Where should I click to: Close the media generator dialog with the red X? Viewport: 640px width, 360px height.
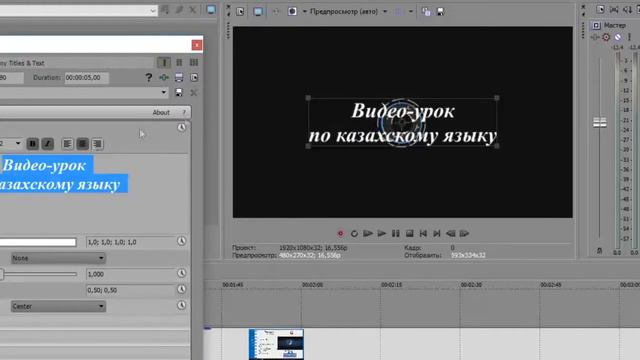point(197,45)
